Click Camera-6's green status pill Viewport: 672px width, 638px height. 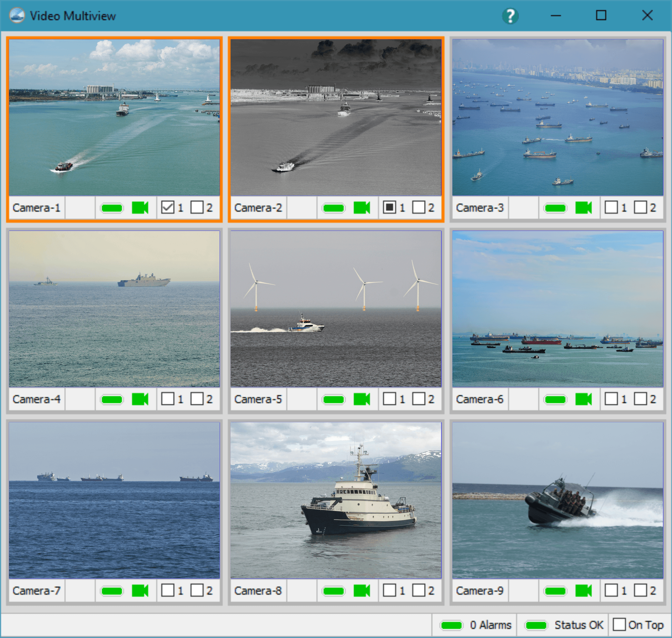tap(555, 399)
